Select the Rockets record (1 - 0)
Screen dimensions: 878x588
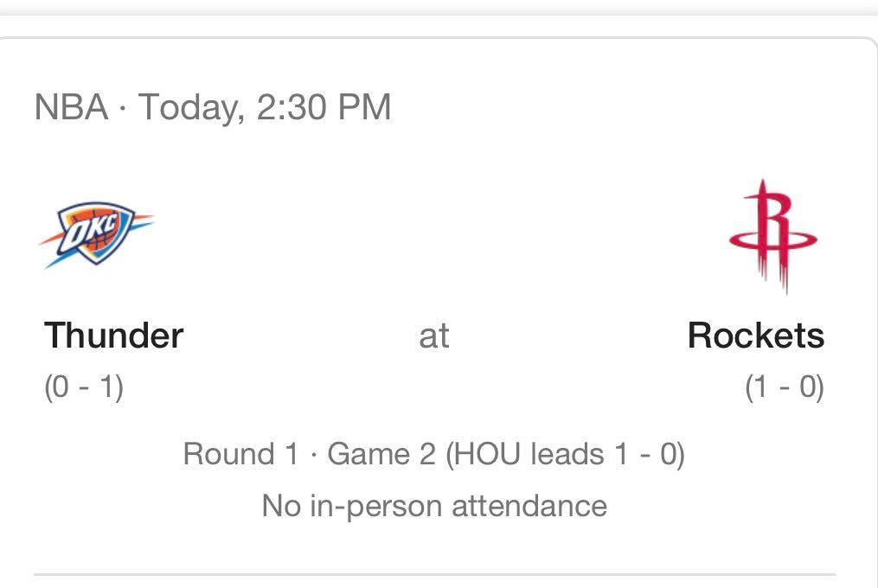pos(785,387)
